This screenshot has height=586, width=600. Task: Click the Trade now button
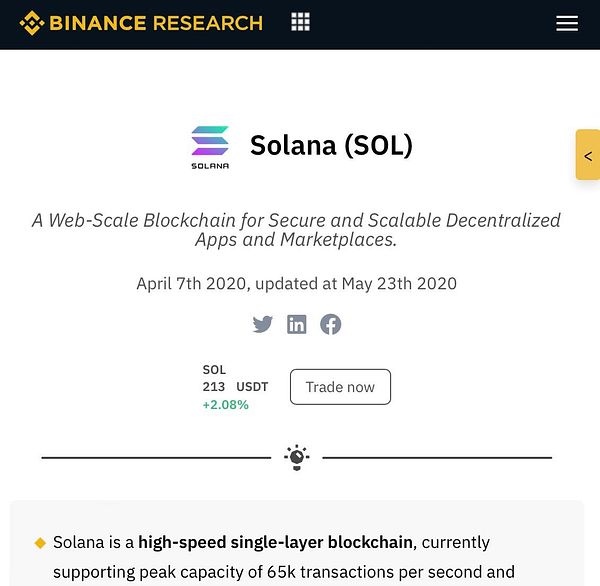[340, 387]
